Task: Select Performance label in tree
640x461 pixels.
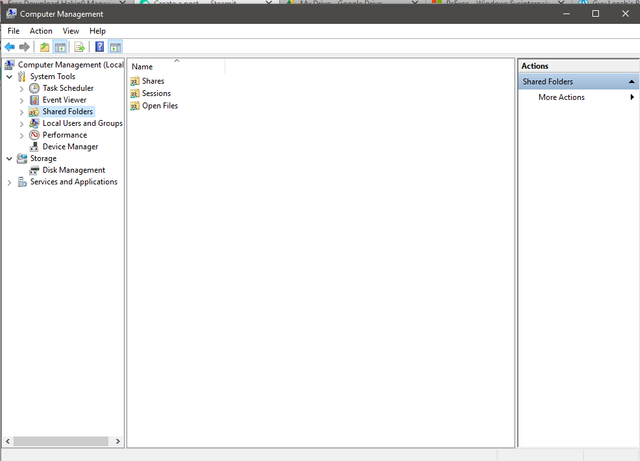Action: pos(65,135)
